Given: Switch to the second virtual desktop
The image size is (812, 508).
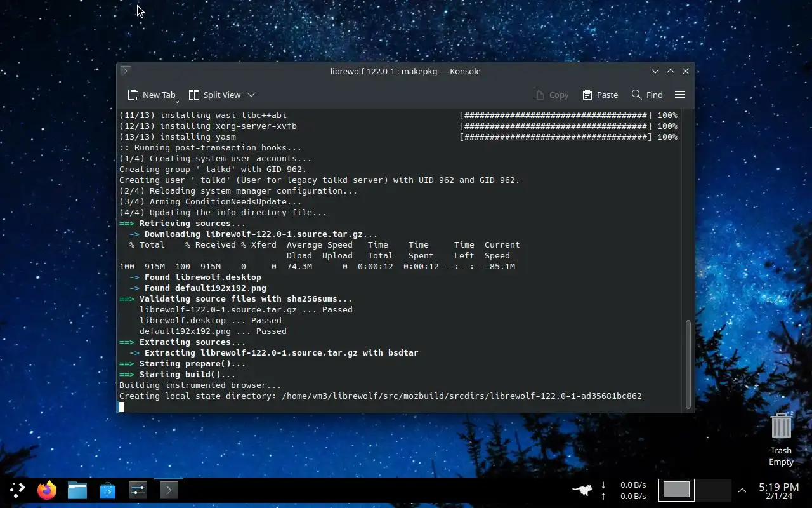Looking at the screenshot, I should click(x=713, y=490).
